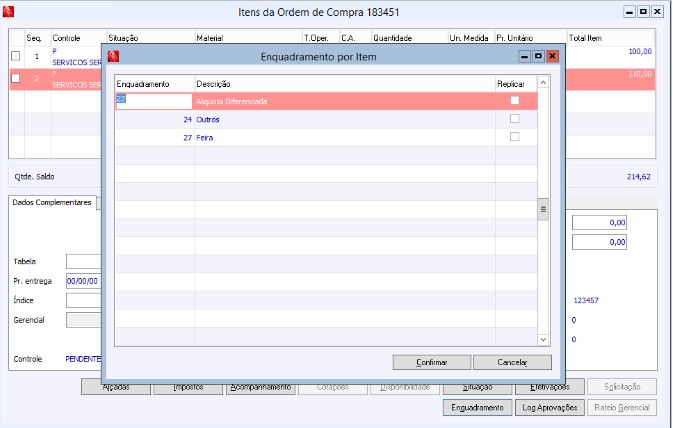The width and height of the screenshot is (673, 428).
Task: Select the Dados Complementares tab
Action: coord(52,202)
